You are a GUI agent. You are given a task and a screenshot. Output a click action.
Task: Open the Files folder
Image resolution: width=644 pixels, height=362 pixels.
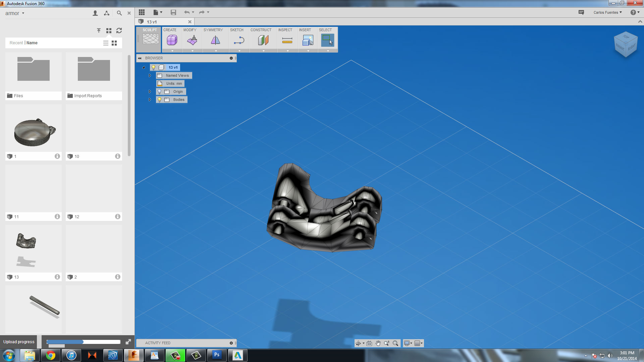coord(34,76)
